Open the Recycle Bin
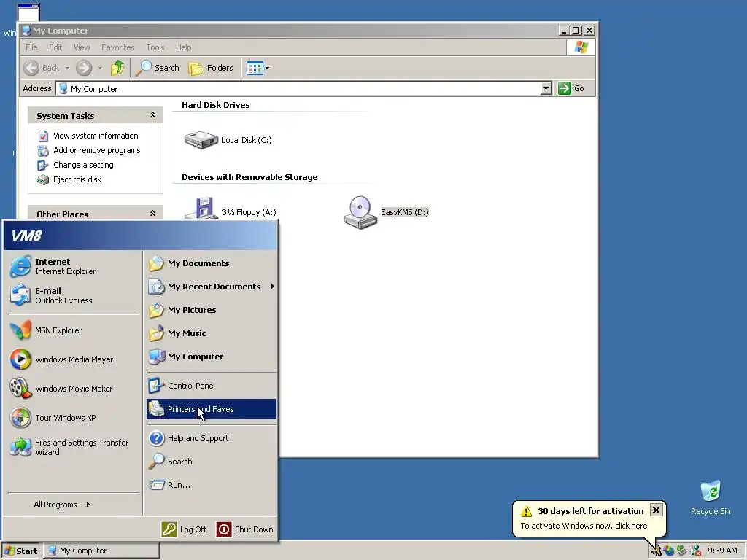The height and width of the screenshot is (560, 747). (x=711, y=498)
